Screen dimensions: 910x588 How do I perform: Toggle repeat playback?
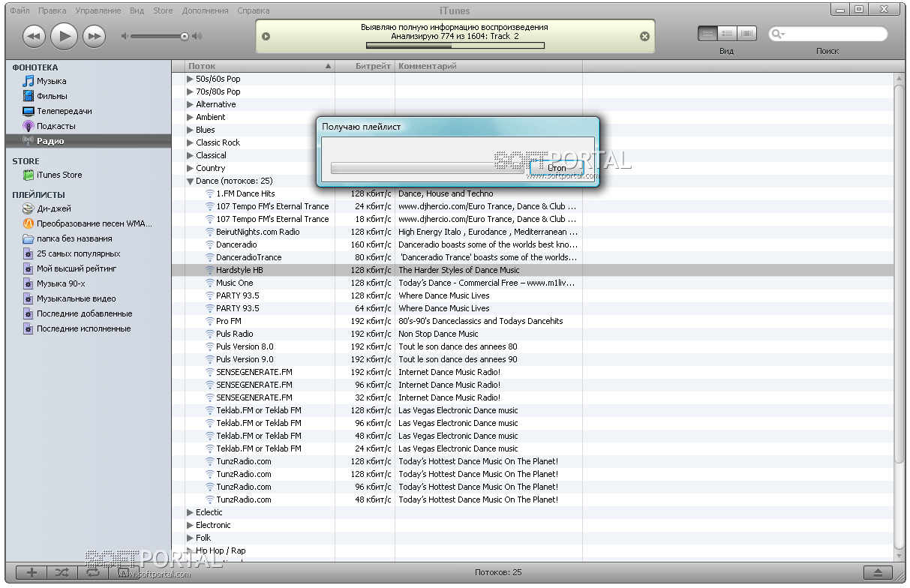pyautogui.click(x=92, y=573)
